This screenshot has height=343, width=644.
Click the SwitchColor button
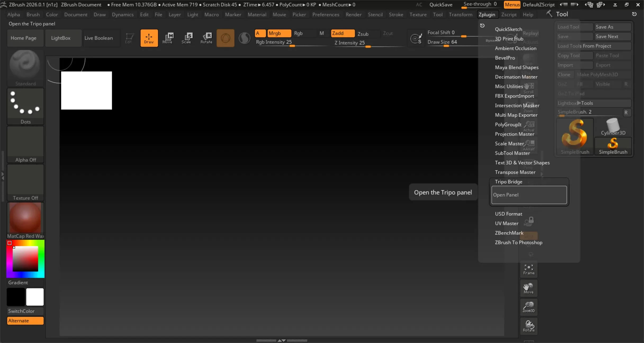pyautogui.click(x=25, y=311)
